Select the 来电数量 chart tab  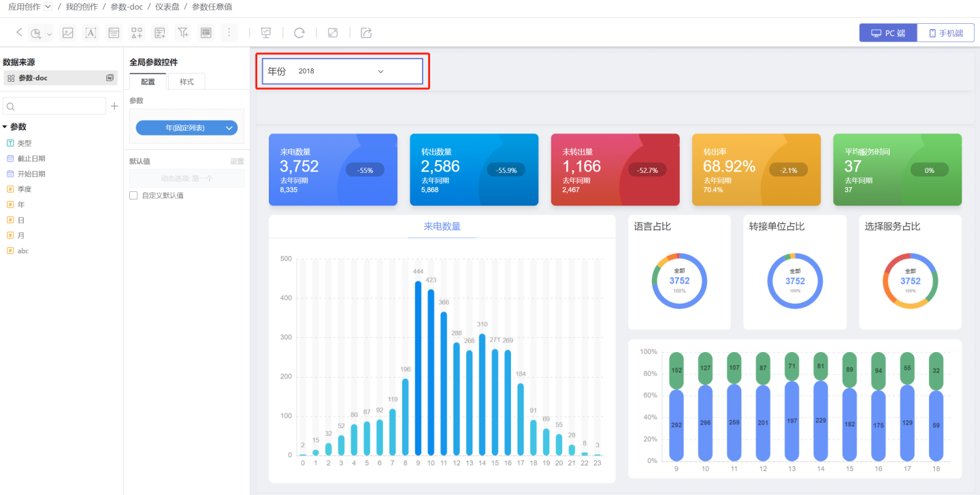[x=442, y=226]
